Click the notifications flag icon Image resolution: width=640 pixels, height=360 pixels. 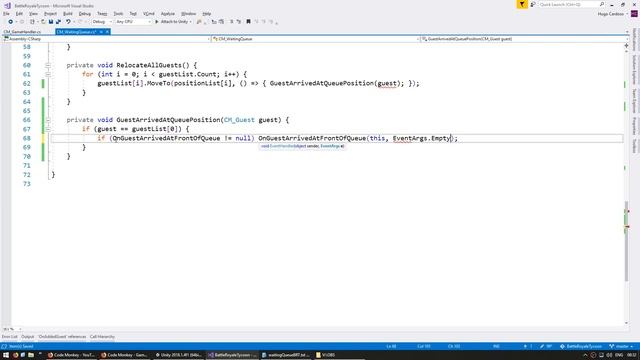(522, 4)
